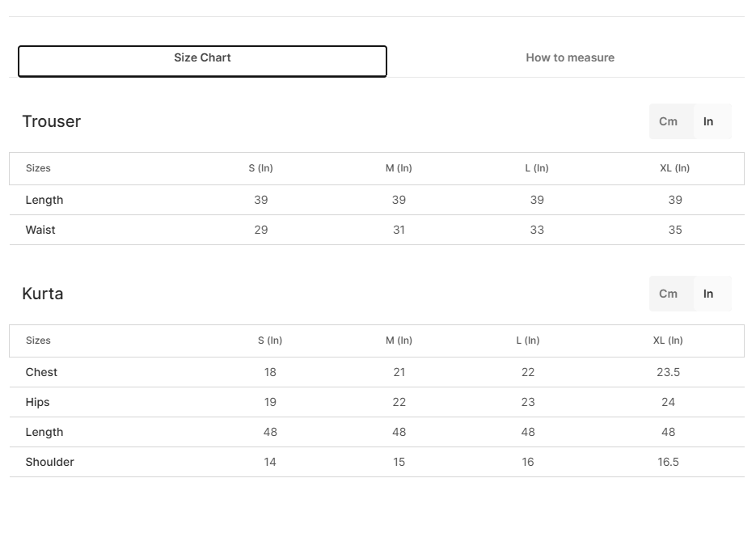Click Trouser waist value 35 for XL
This screenshot has width=756, height=550.
675,231
